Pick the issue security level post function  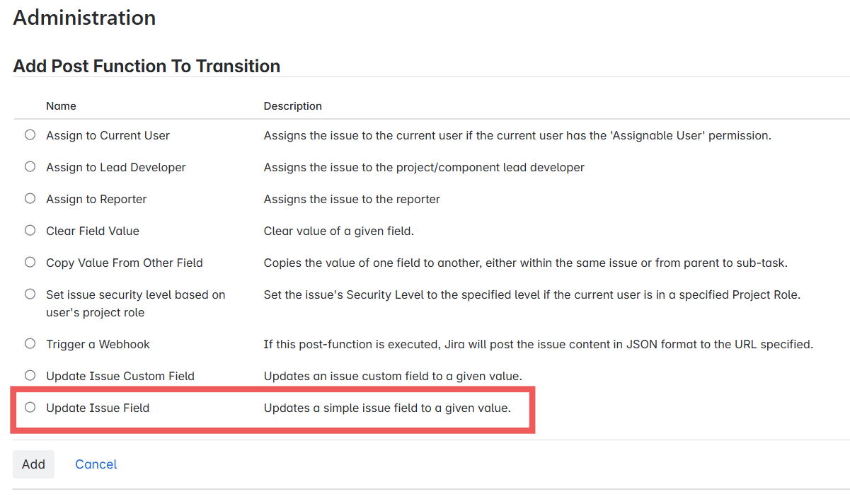[x=30, y=294]
